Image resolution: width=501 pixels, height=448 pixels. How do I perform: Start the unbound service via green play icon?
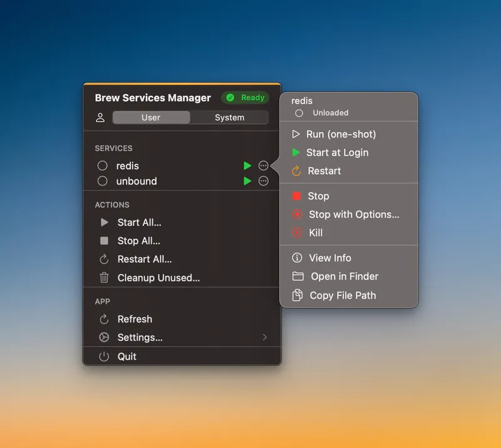[x=247, y=181]
